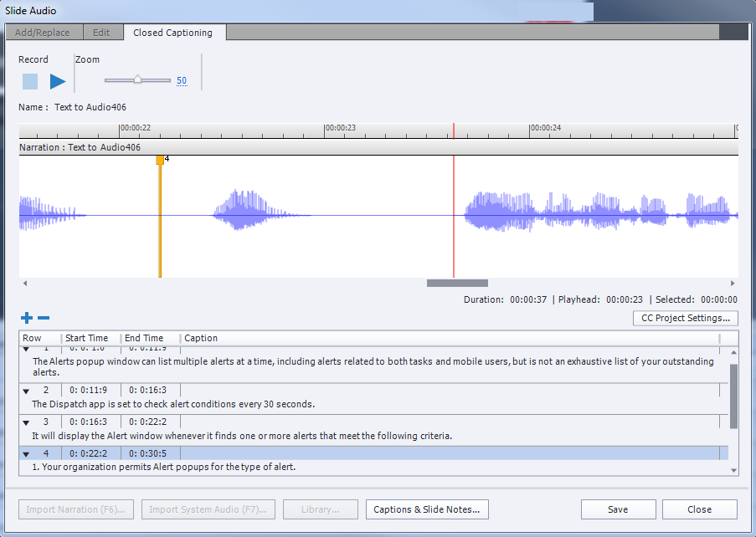Collapse caption row 4 triangle
The height and width of the screenshot is (537, 756).
(x=26, y=454)
